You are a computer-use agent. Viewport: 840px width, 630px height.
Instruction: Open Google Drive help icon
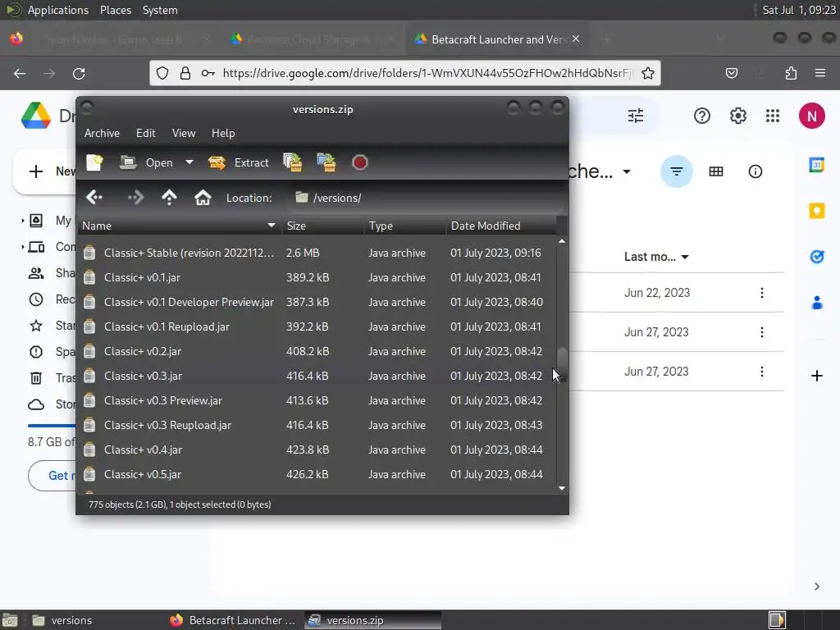click(702, 116)
